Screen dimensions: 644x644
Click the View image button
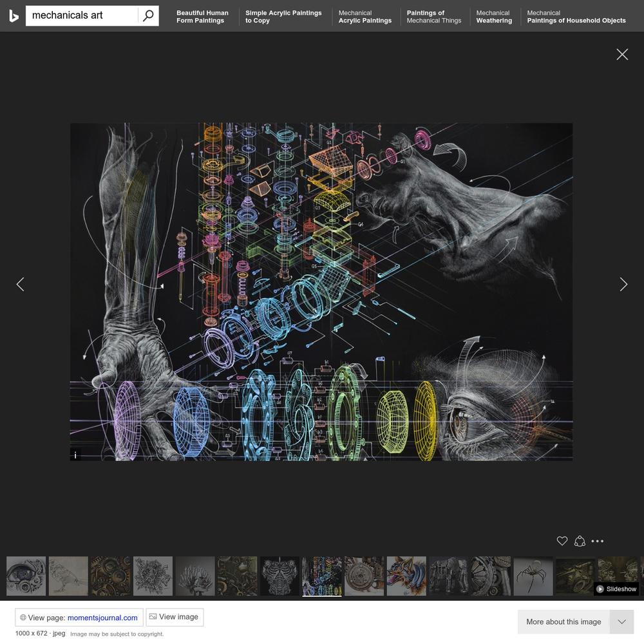(175, 617)
